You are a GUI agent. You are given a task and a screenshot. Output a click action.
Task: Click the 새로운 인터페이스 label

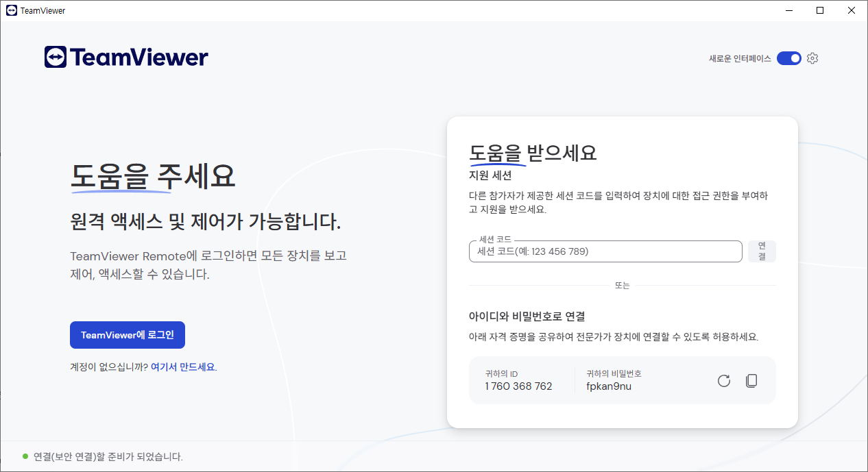740,59
